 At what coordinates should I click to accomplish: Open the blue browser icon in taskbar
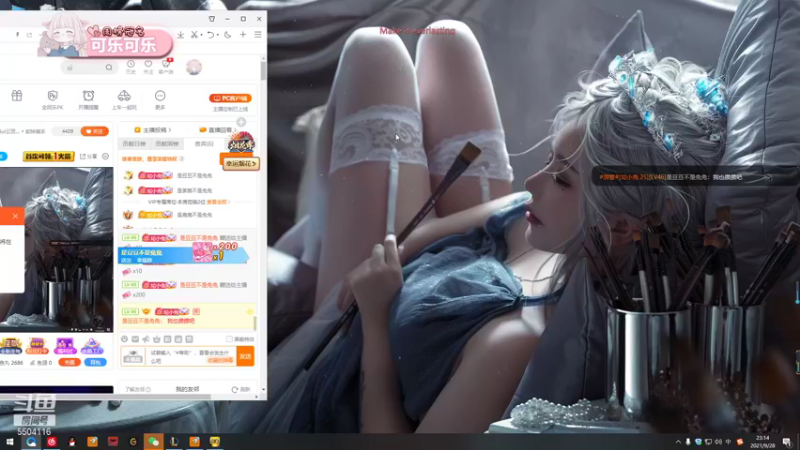pos(31,442)
